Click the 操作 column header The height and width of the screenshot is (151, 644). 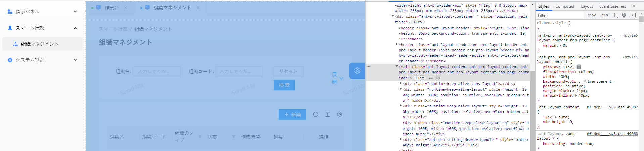point(324,137)
